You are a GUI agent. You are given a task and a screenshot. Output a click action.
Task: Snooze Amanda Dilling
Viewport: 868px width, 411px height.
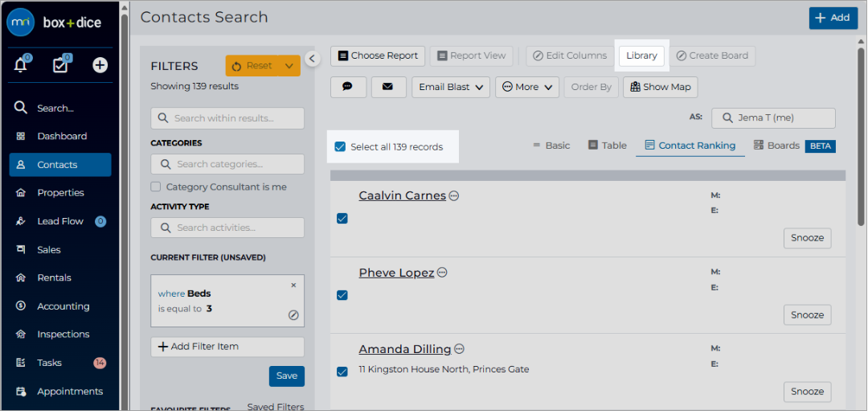point(807,392)
